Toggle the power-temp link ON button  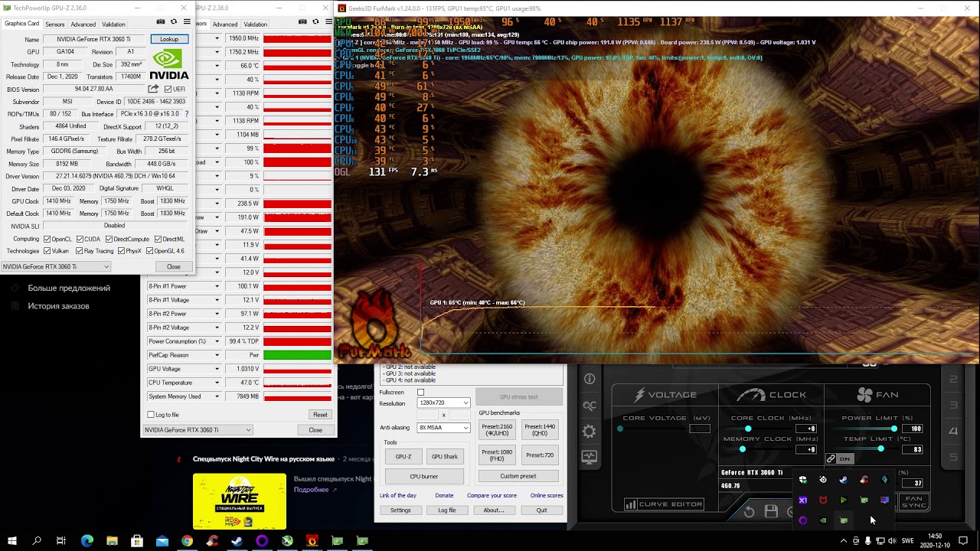tap(840, 458)
